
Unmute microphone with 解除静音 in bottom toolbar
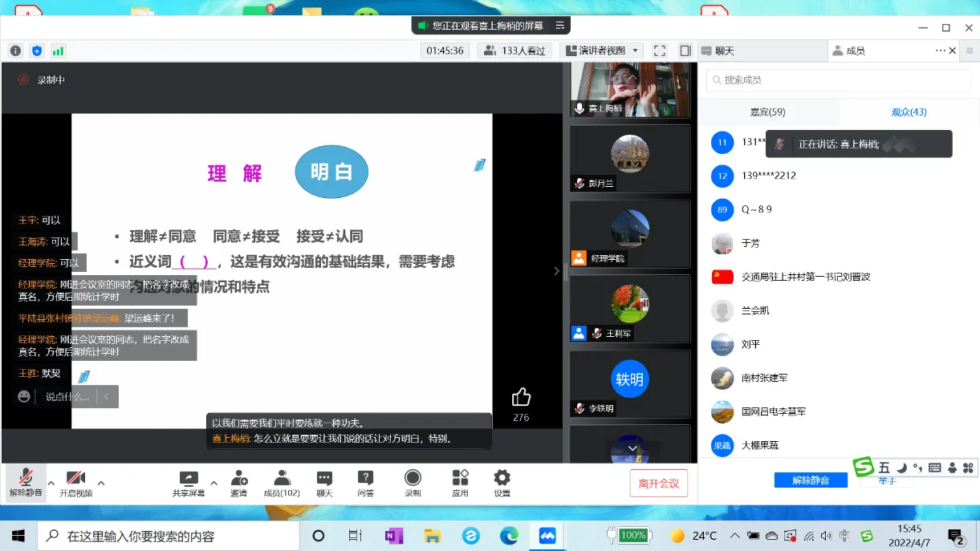(26, 483)
